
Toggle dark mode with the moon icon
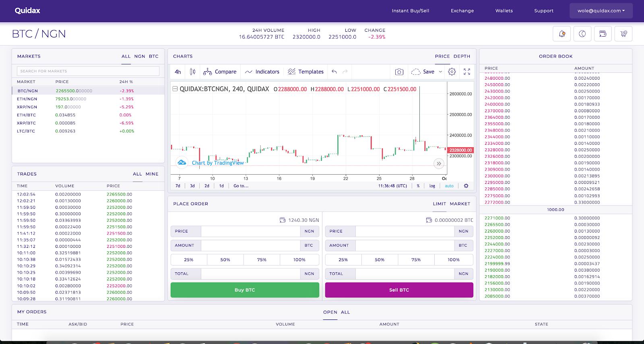[x=582, y=34]
